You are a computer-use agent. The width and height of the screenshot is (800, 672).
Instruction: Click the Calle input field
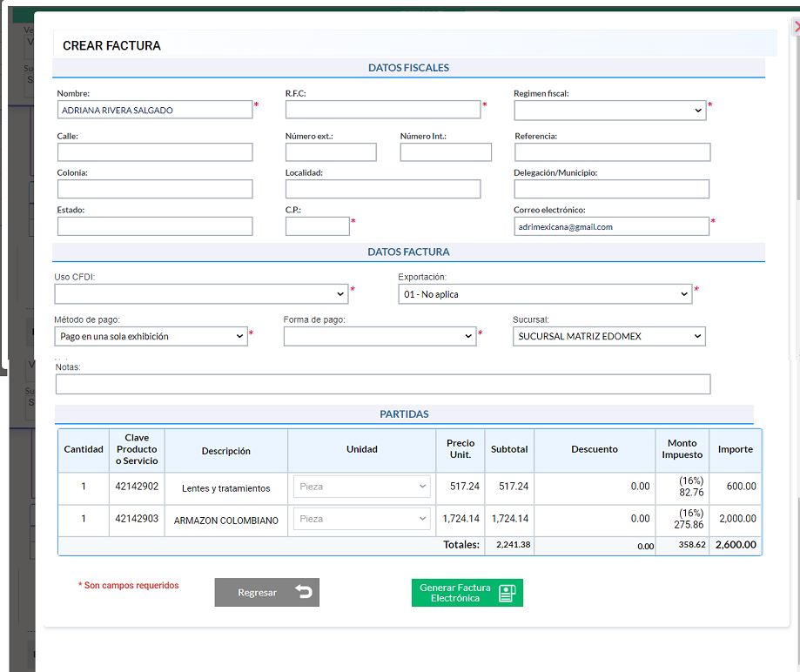click(155, 152)
